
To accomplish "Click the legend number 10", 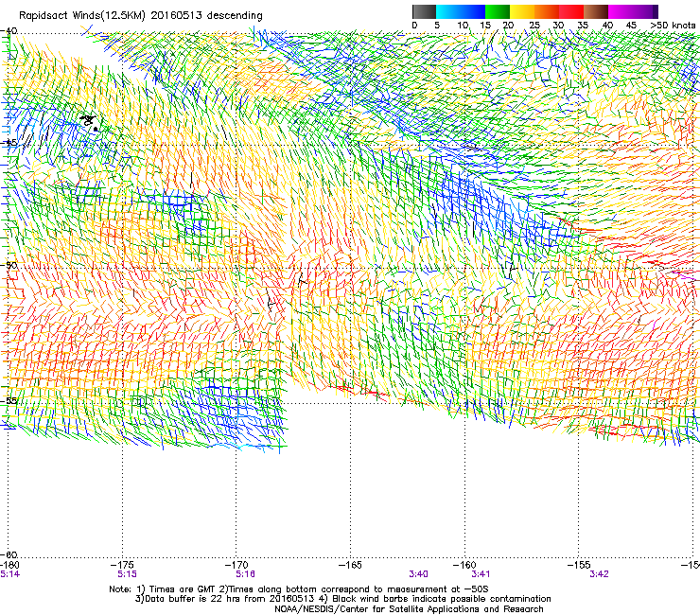I will click(x=463, y=26).
